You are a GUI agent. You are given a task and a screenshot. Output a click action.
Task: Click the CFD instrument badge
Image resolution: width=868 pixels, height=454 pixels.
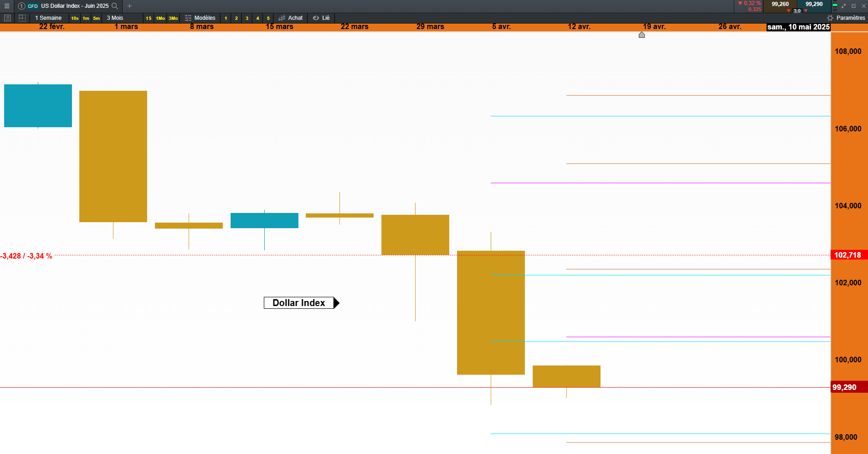point(33,6)
